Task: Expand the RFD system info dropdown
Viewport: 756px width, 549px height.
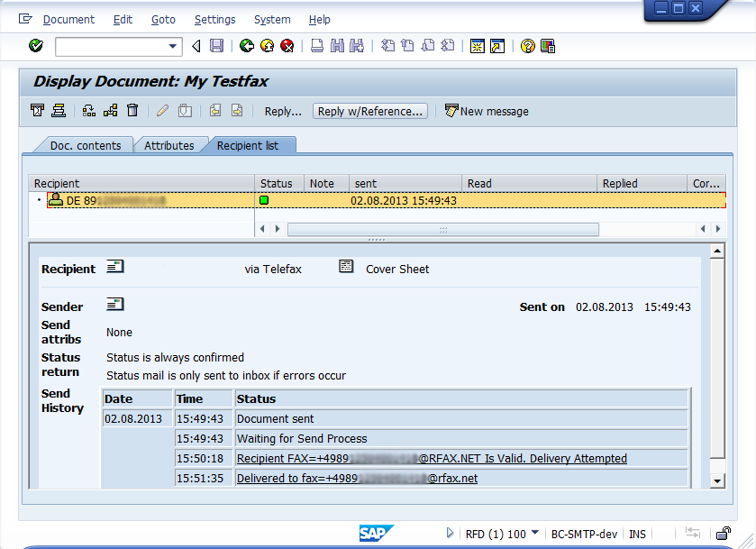Action: (x=534, y=533)
